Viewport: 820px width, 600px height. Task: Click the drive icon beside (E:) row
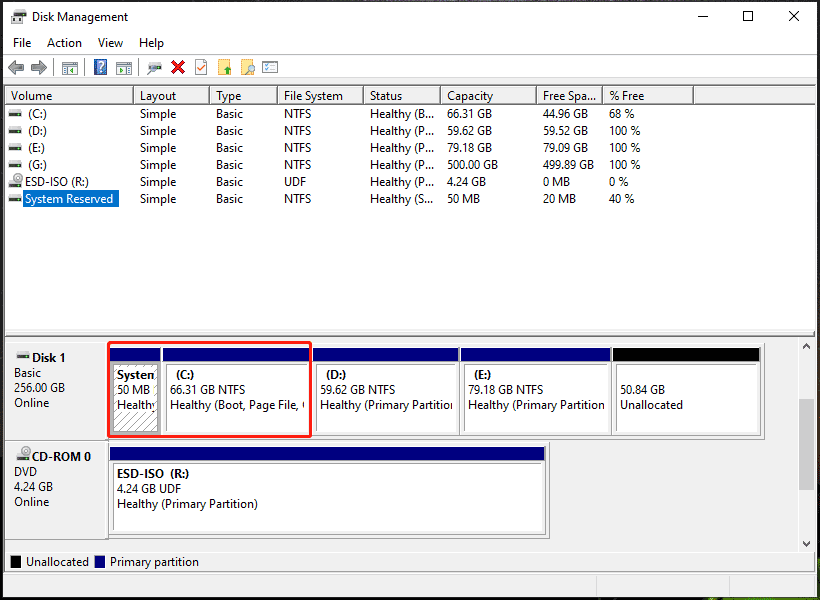[x=16, y=148]
